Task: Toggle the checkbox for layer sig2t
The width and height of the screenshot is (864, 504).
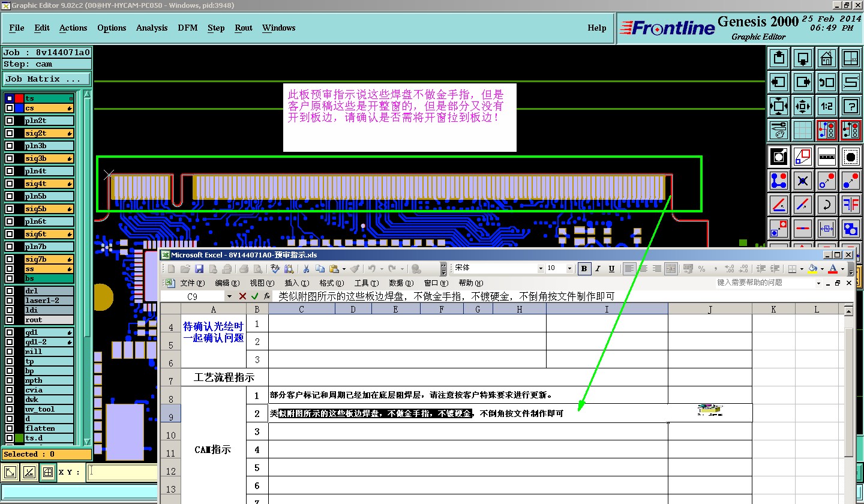Action: (x=10, y=133)
